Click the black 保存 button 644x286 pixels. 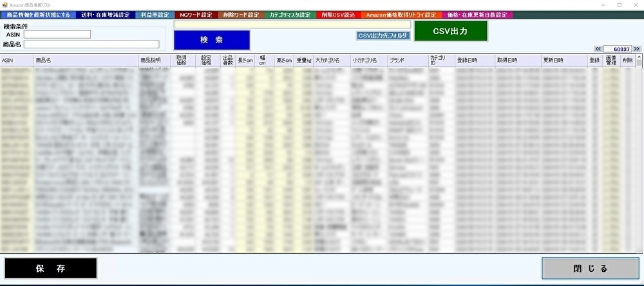(50, 269)
